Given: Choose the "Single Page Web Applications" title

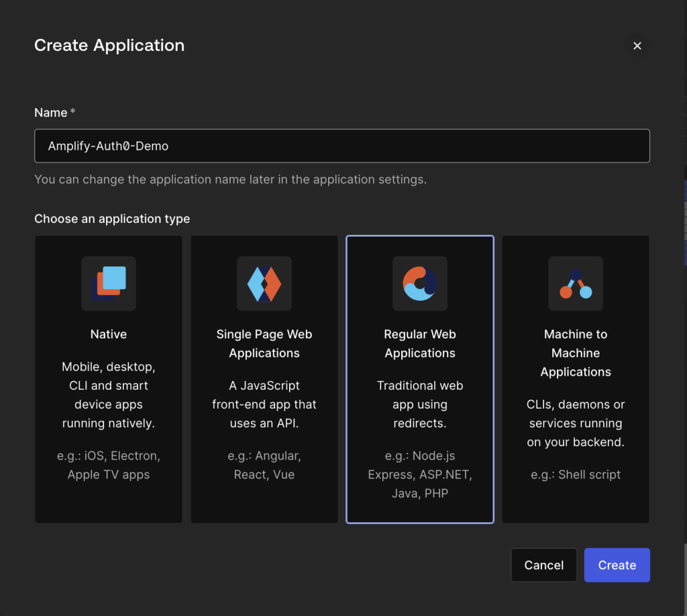Looking at the screenshot, I should 264,344.
